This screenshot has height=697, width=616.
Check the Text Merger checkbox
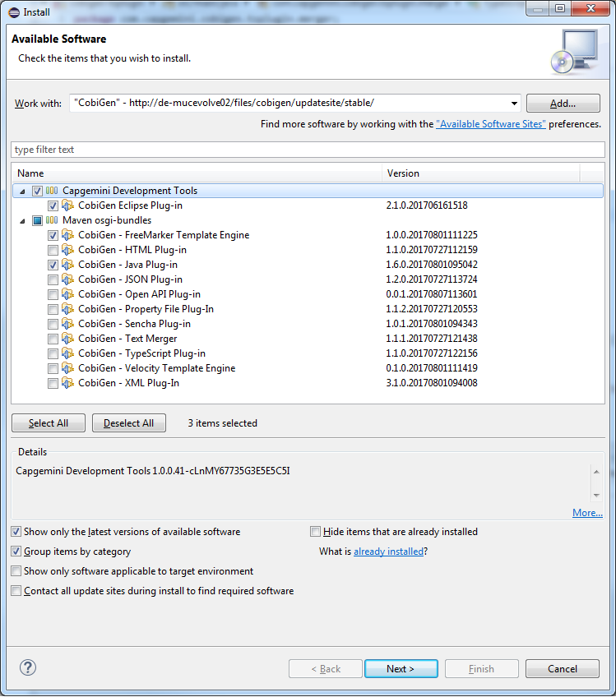click(53, 339)
